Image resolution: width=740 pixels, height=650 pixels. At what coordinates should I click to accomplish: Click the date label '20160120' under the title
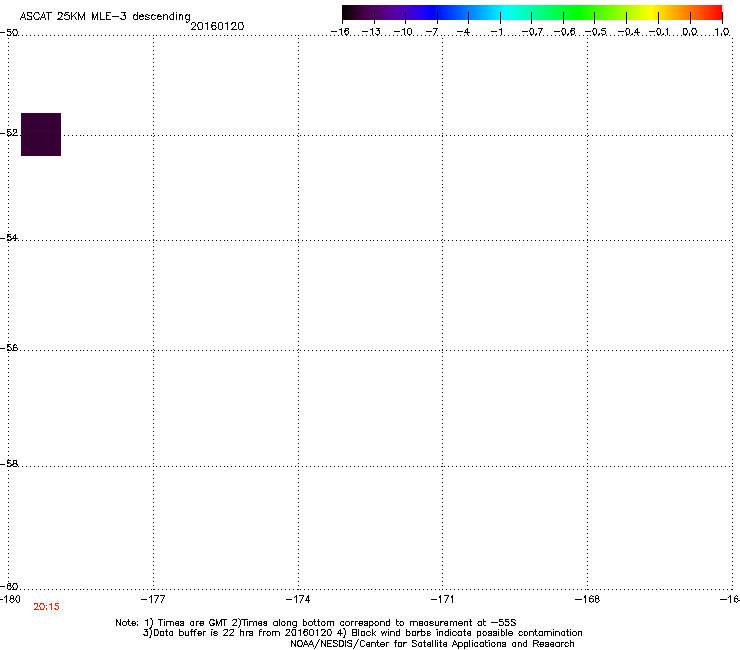(x=217, y=26)
